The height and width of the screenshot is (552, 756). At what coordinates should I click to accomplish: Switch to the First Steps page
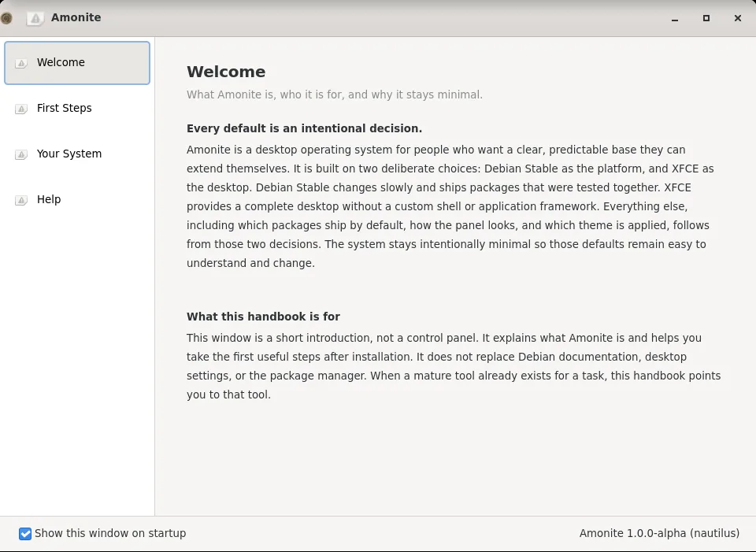tap(77, 109)
